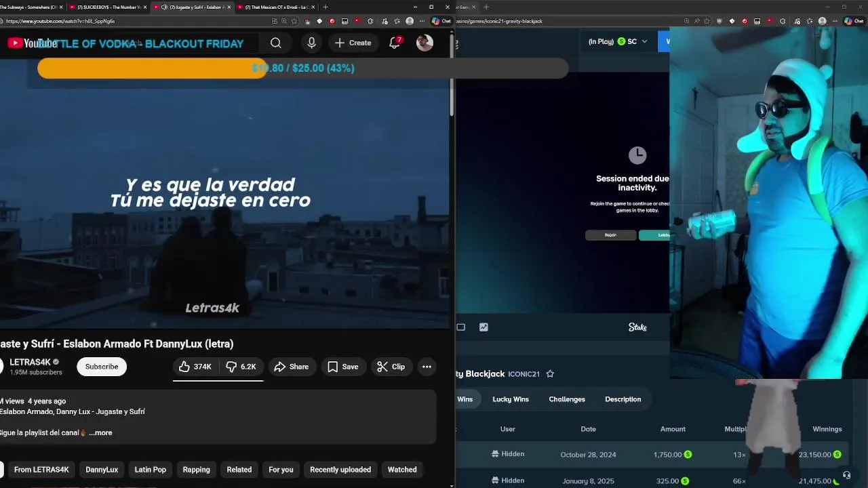868x488 pixels.
Task: Open Stake live support headset icon
Action: (846, 475)
